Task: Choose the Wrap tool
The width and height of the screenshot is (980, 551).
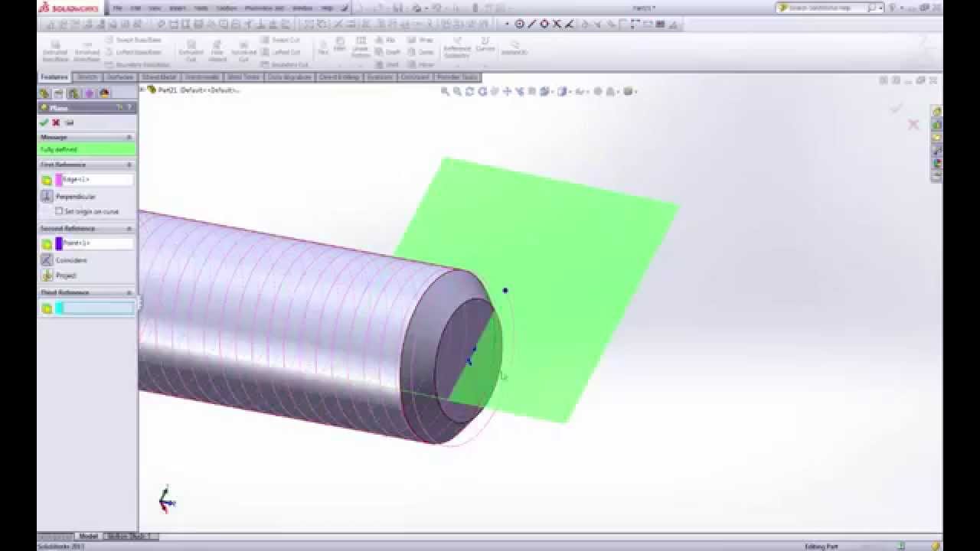Action: (x=422, y=40)
